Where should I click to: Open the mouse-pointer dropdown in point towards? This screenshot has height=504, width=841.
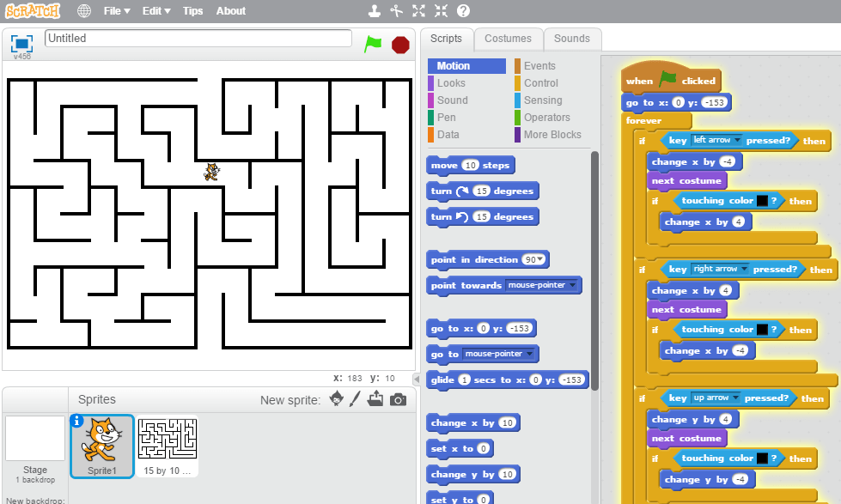click(x=541, y=285)
